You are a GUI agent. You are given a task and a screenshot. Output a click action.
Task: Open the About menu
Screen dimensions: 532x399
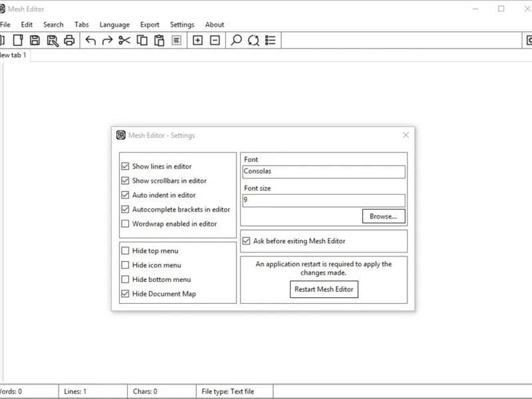click(214, 25)
